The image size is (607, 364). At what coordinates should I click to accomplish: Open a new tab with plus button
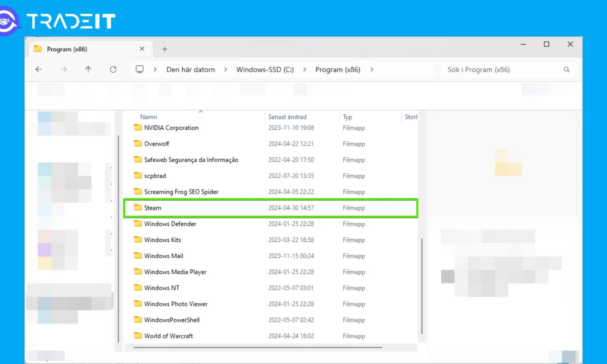tap(165, 49)
